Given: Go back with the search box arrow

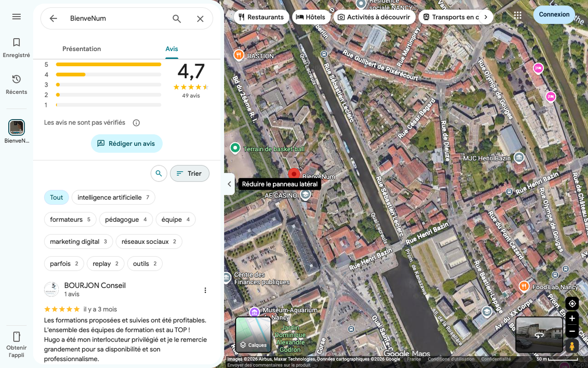Looking at the screenshot, I should pos(53,19).
